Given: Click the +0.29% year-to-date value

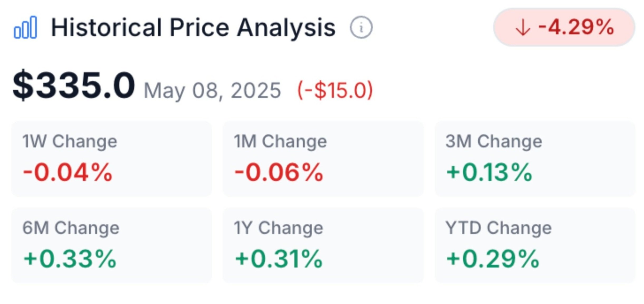Looking at the screenshot, I should click(493, 259).
